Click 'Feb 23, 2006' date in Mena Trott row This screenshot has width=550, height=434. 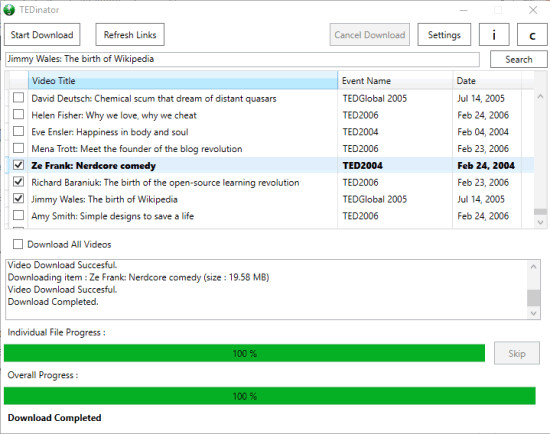tap(483, 149)
